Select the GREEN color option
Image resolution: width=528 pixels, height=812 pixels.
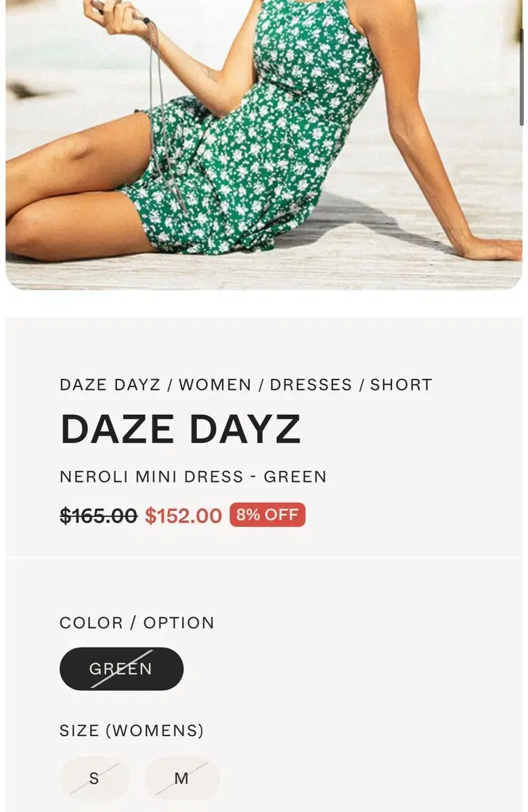(121, 669)
